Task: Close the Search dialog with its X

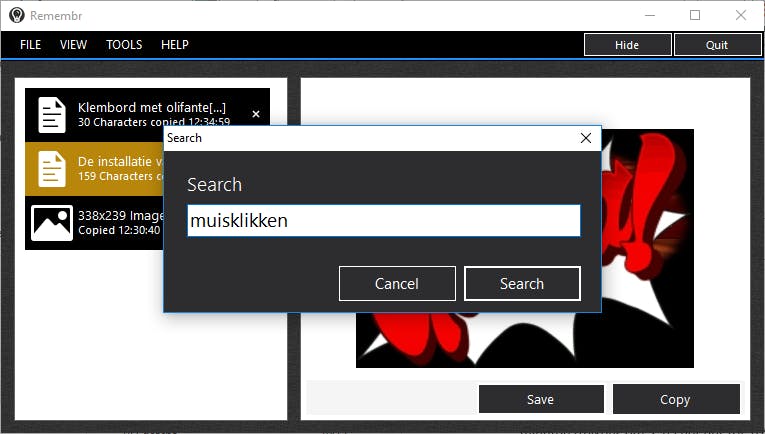Action: (x=586, y=138)
